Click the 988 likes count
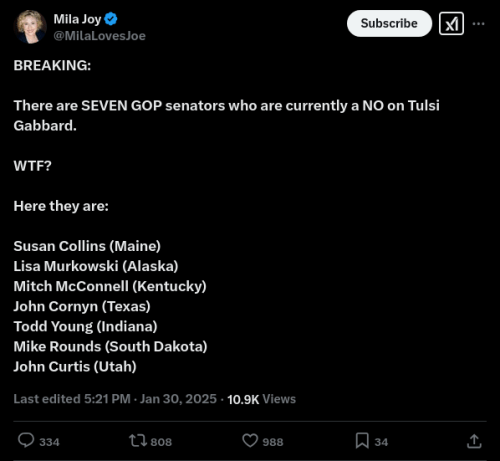Screen dimensions: 500x461 273,442
